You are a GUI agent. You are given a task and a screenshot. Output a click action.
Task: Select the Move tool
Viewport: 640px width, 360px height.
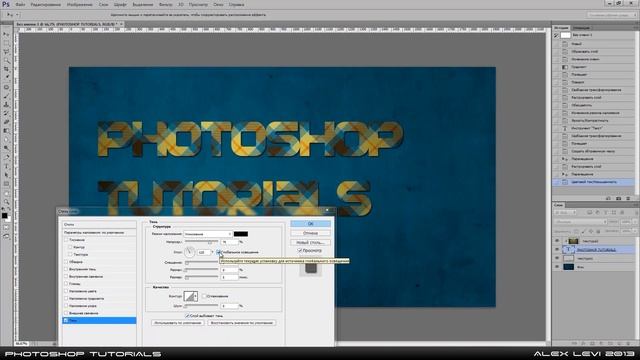click(x=6, y=34)
